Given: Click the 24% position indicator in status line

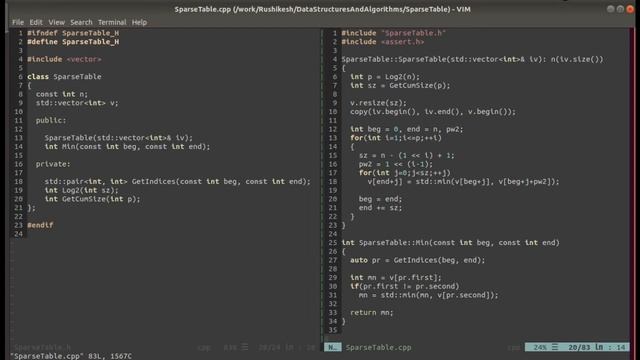Looking at the screenshot, I should click(x=540, y=347).
